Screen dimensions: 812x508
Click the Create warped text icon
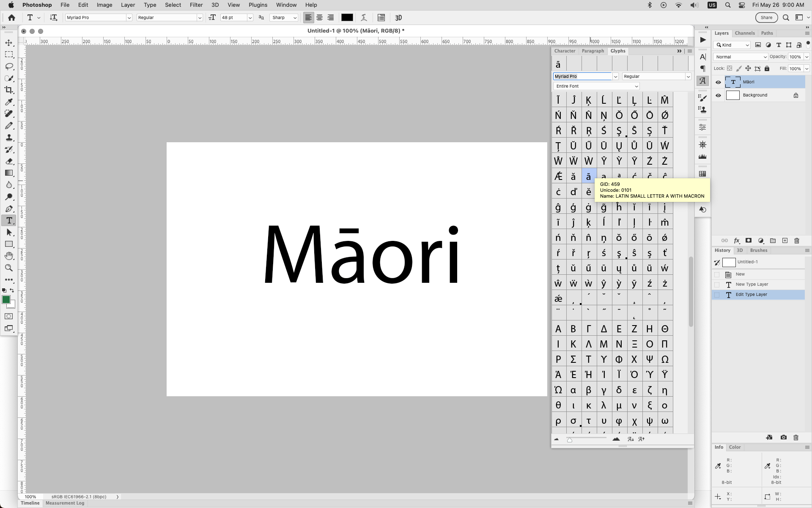(364, 17)
